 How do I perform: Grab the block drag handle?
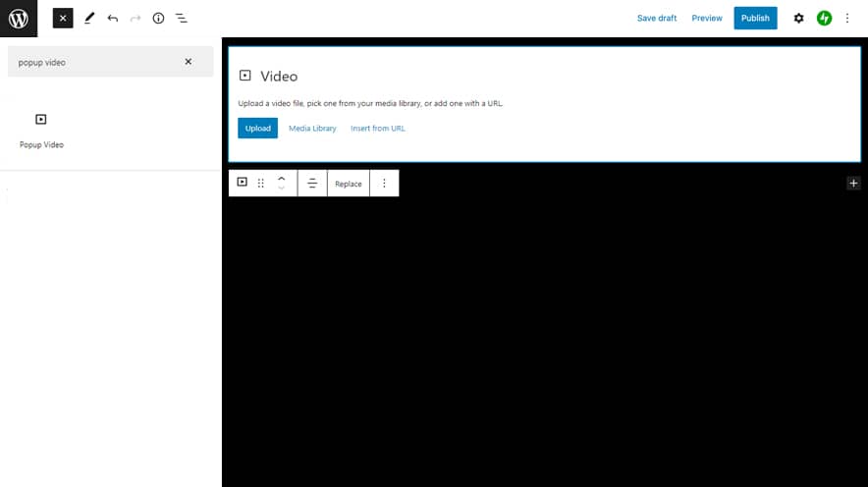pos(261,183)
